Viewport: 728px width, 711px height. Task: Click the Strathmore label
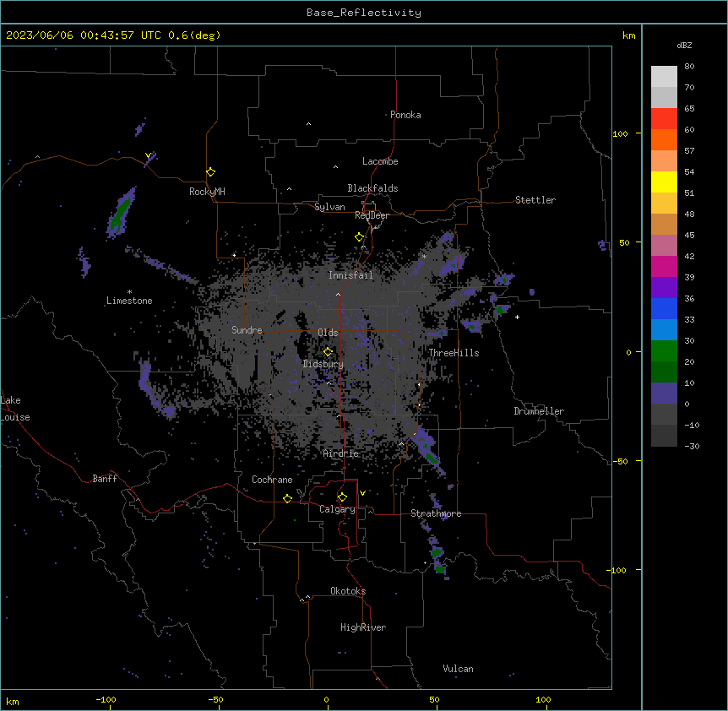click(x=436, y=513)
